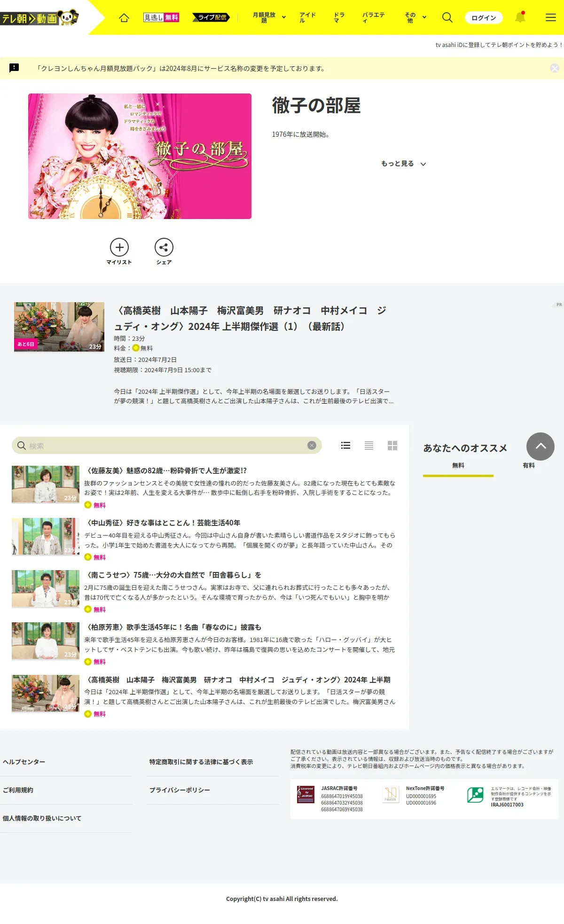This screenshot has width=564, height=924.
Task: Open the 佐藤友美 episode thumbnail
Action: [46, 485]
